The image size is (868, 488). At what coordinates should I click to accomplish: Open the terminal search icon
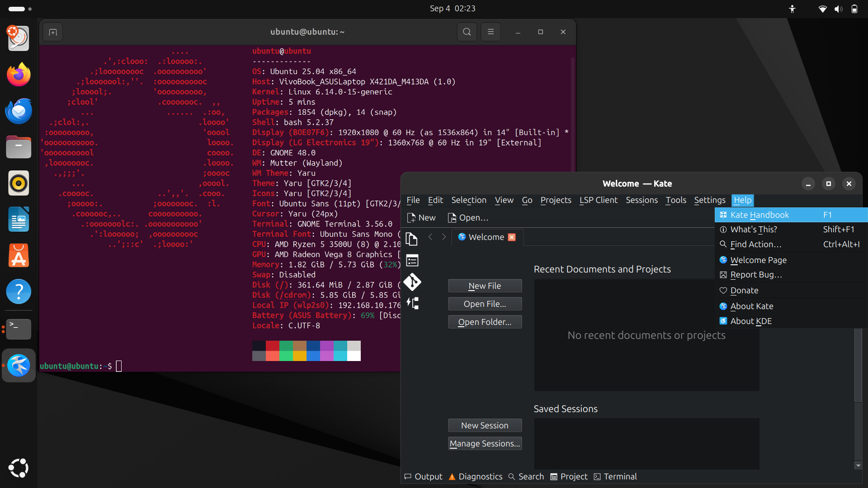[467, 32]
